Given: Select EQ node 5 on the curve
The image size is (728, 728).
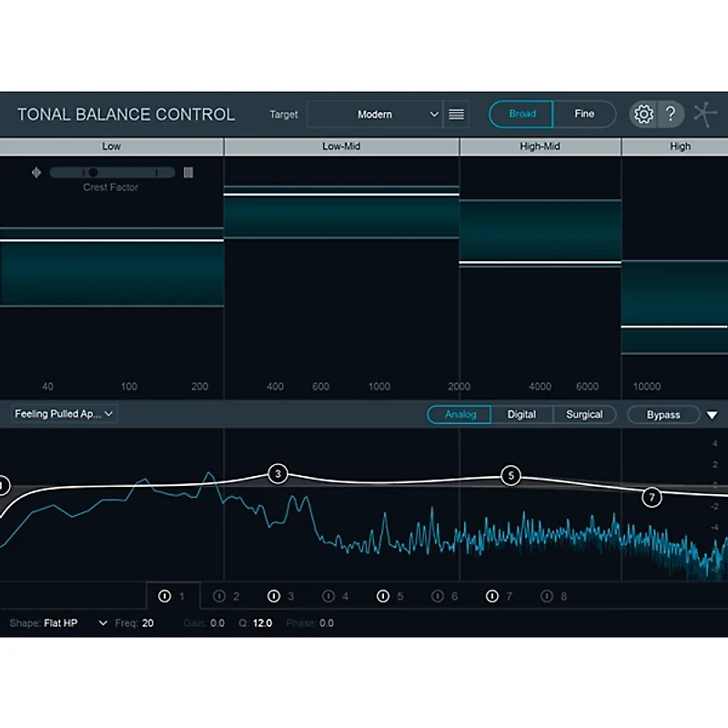Looking at the screenshot, I should [511, 476].
